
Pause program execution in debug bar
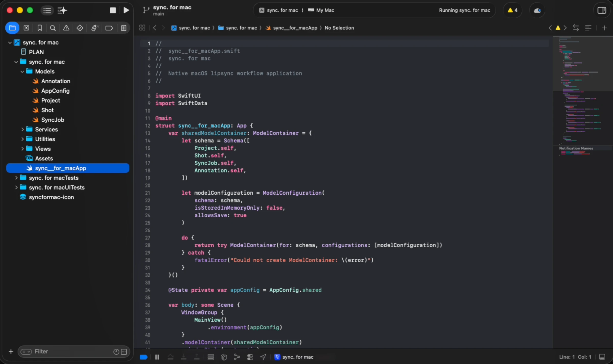click(x=157, y=357)
